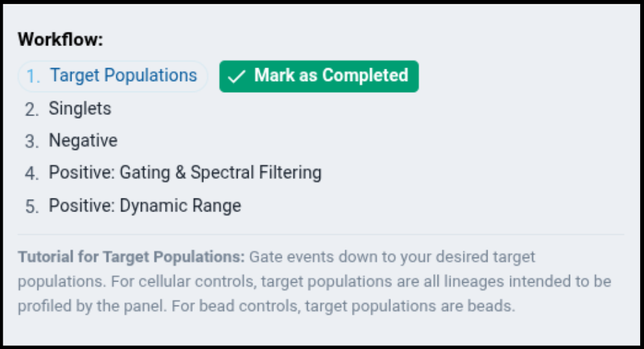
Task: Click the checkmark icon on the green button
Action: [237, 77]
